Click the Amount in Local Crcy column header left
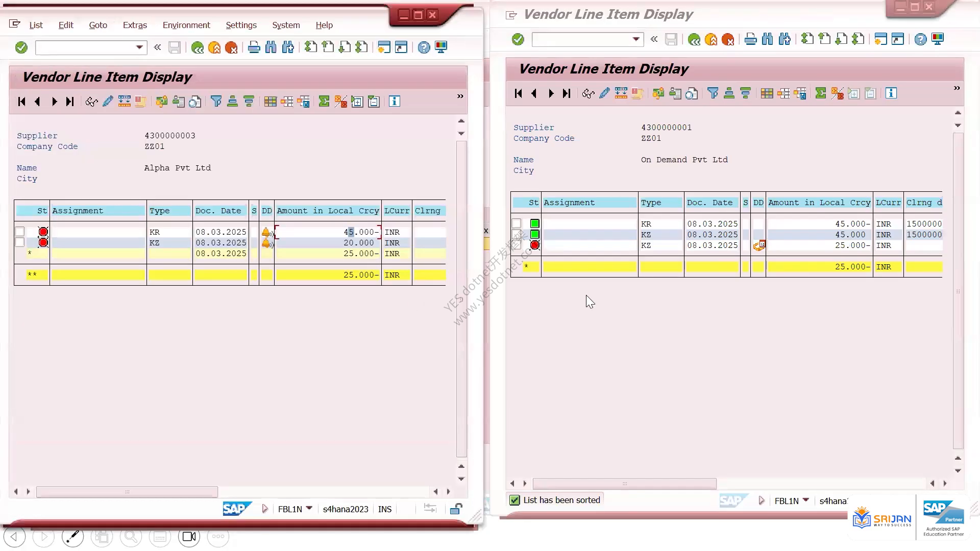 (x=328, y=211)
